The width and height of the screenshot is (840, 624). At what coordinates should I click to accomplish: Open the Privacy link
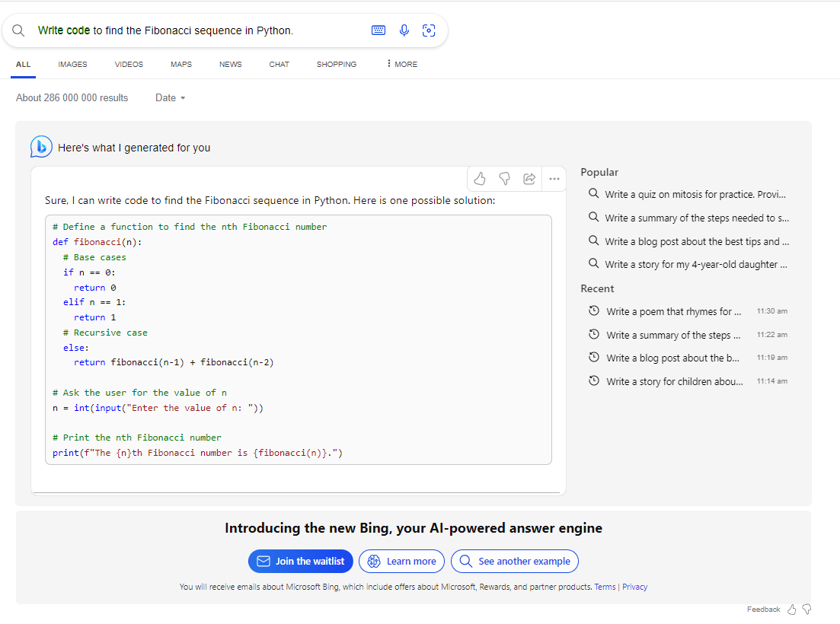pos(634,587)
